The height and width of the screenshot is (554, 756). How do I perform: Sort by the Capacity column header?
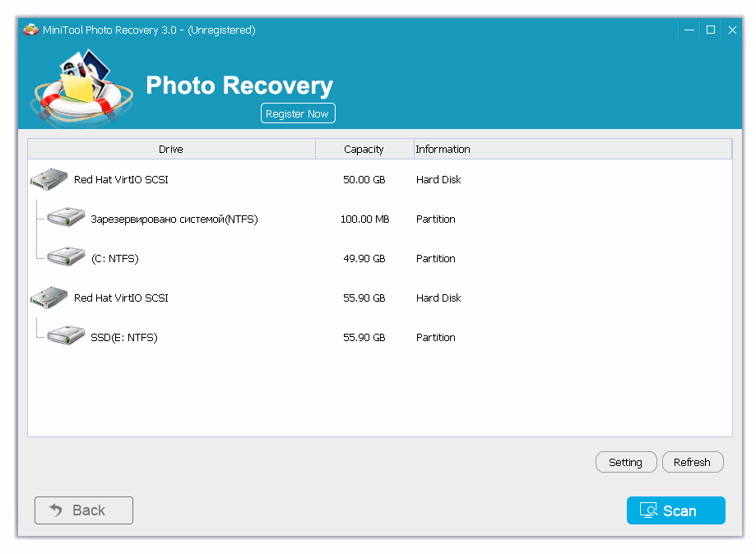364,150
